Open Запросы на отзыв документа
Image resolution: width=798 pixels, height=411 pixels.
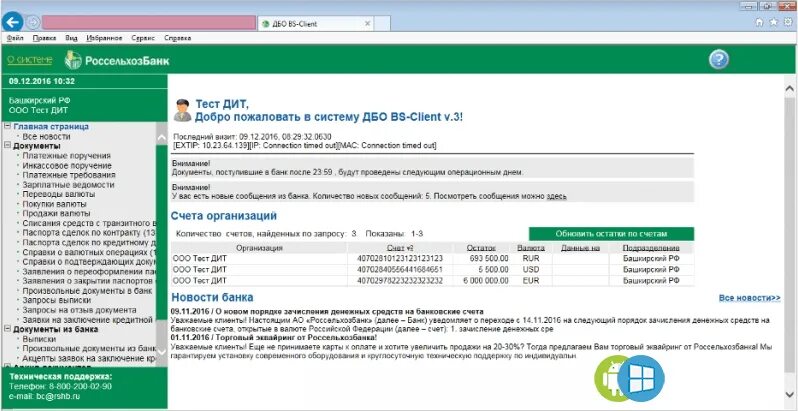(x=79, y=310)
